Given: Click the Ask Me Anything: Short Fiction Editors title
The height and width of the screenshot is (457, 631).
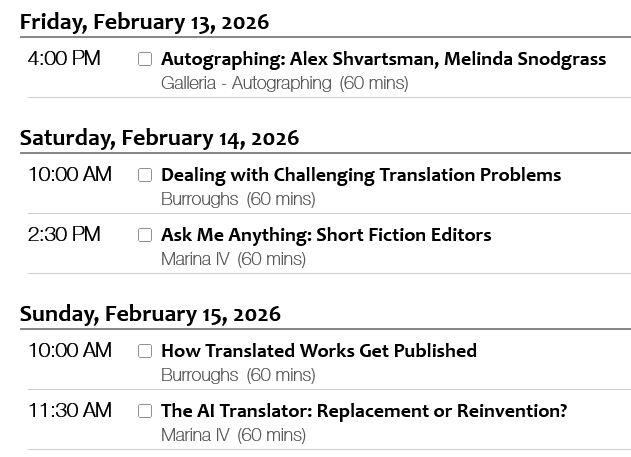Looking at the screenshot, I should 326,235.
